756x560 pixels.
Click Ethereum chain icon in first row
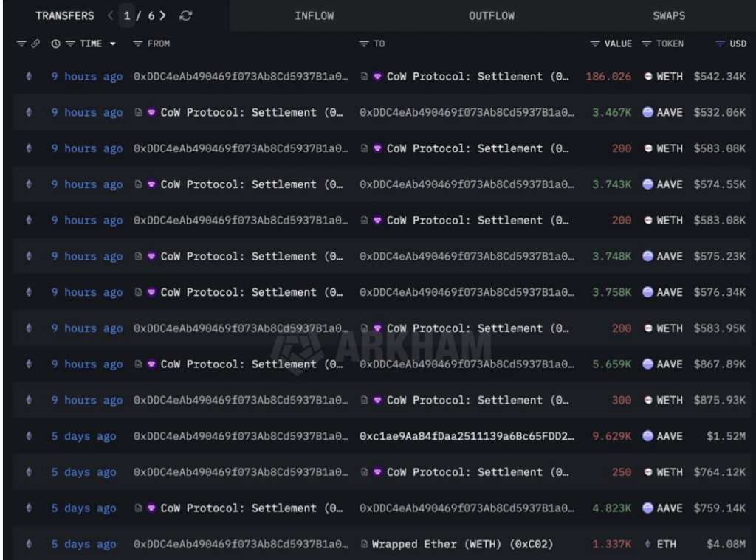pyautogui.click(x=30, y=77)
